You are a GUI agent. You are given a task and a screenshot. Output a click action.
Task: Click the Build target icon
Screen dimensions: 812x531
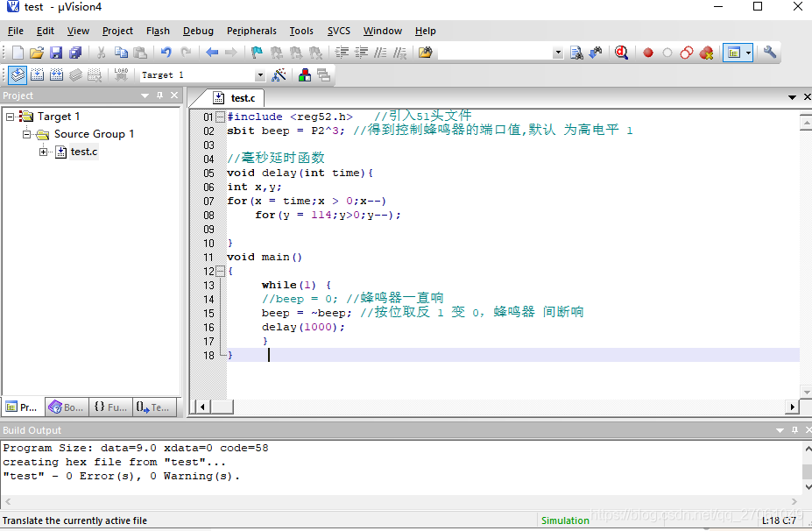click(x=37, y=75)
